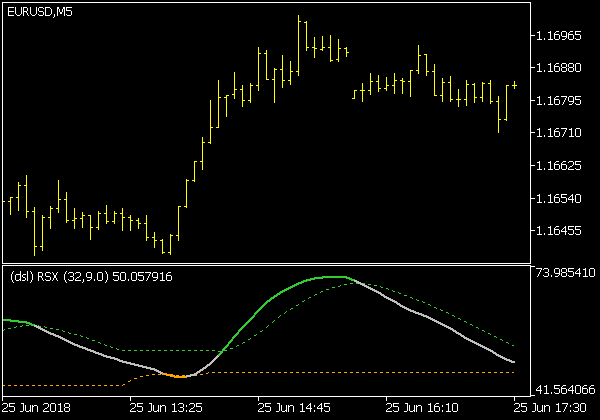This screenshot has height=420, width=600.
Task: Click the 73.985410 indicator scale value
Action: [x=565, y=273]
